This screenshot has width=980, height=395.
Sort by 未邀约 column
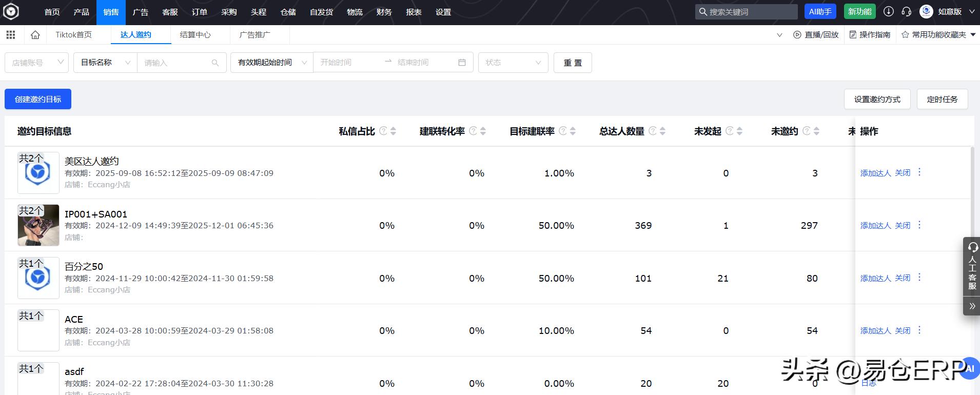[816, 131]
